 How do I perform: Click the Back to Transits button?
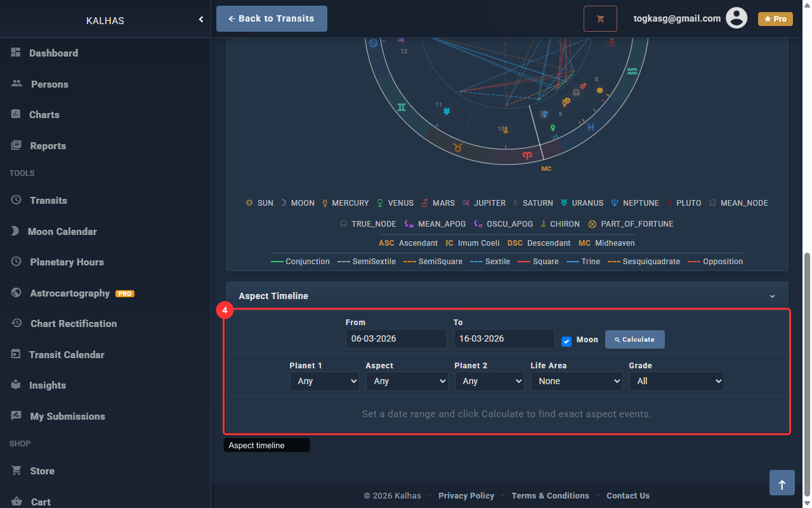point(272,19)
